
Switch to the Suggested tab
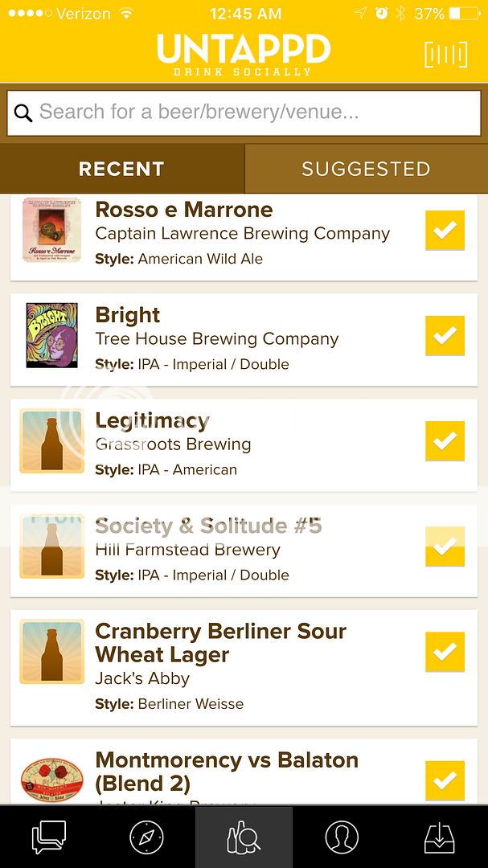tap(366, 169)
